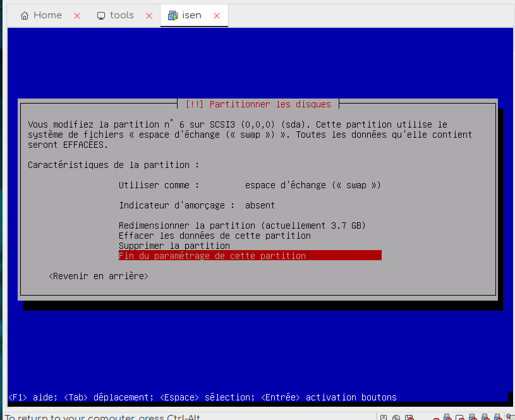The width and height of the screenshot is (515, 420).
Task: Click the floppy disk status icon
Action: pyautogui.click(x=410, y=417)
